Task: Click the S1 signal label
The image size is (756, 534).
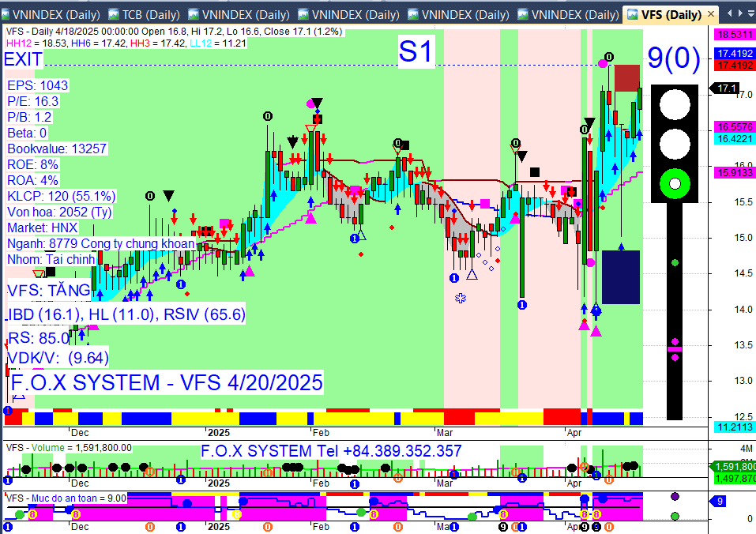Action: [x=416, y=51]
